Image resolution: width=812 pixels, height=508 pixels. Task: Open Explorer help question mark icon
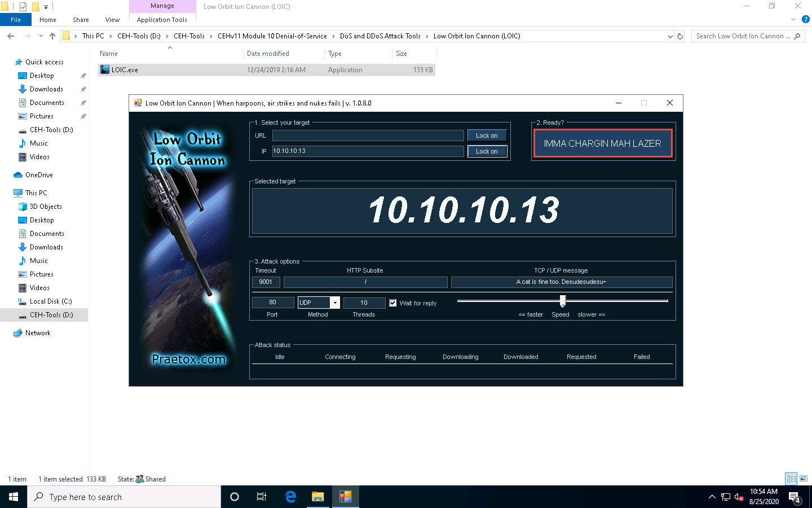click(805, 19)
